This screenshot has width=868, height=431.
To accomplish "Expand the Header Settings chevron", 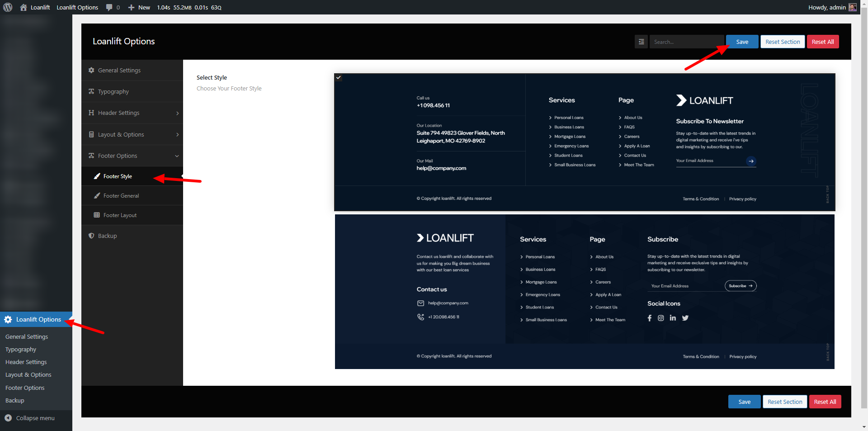I will [177, 113].
